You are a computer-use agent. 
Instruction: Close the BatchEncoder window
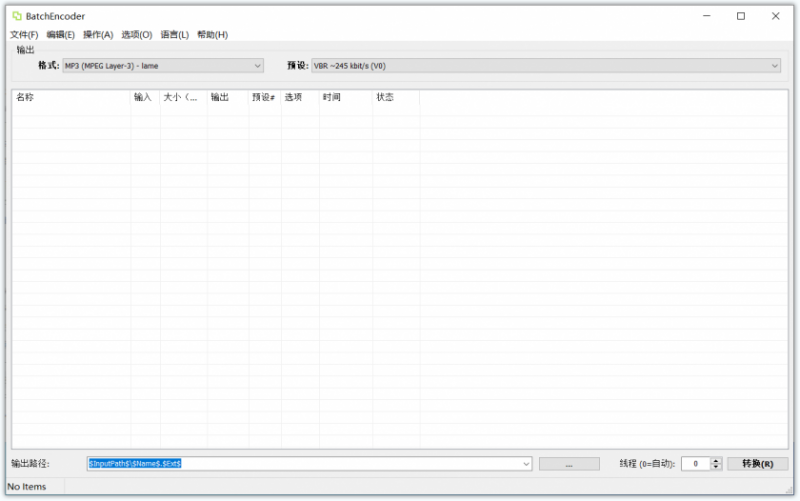[x=776, y=16]
